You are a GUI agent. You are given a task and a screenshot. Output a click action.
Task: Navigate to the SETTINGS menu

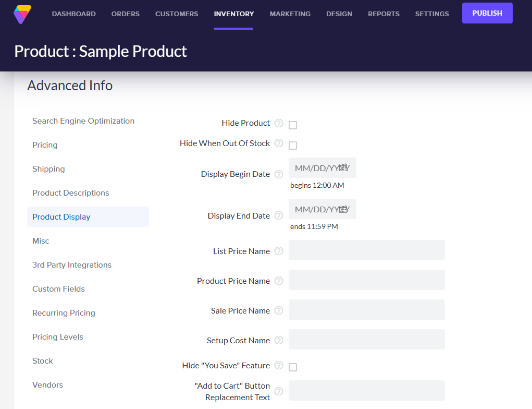pyautogui.click(x=431, y=14)
